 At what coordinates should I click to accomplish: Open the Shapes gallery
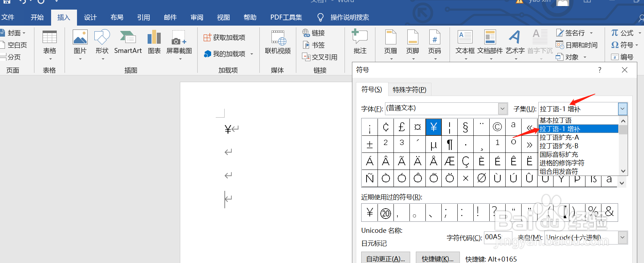click(102, 45)
